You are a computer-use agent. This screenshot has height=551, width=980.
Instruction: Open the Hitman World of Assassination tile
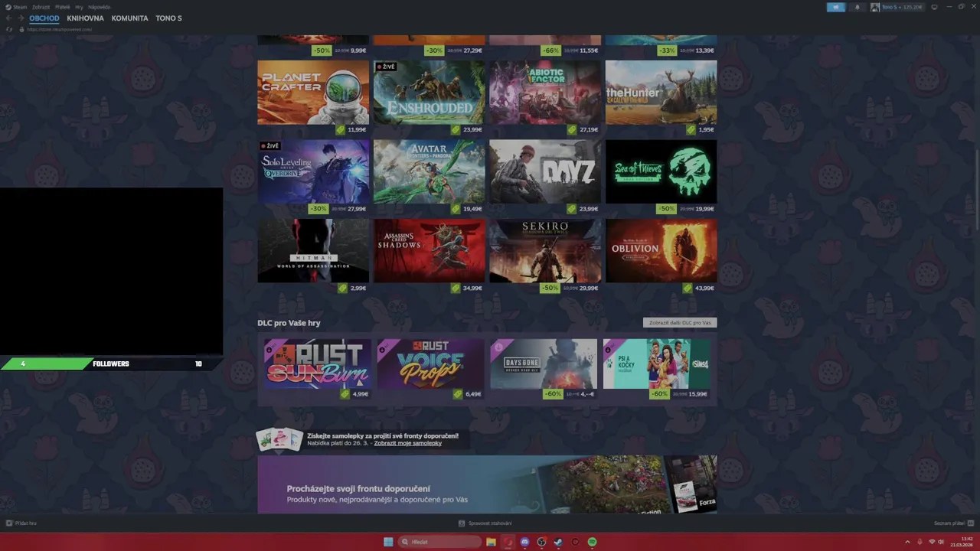coord(313,251)
